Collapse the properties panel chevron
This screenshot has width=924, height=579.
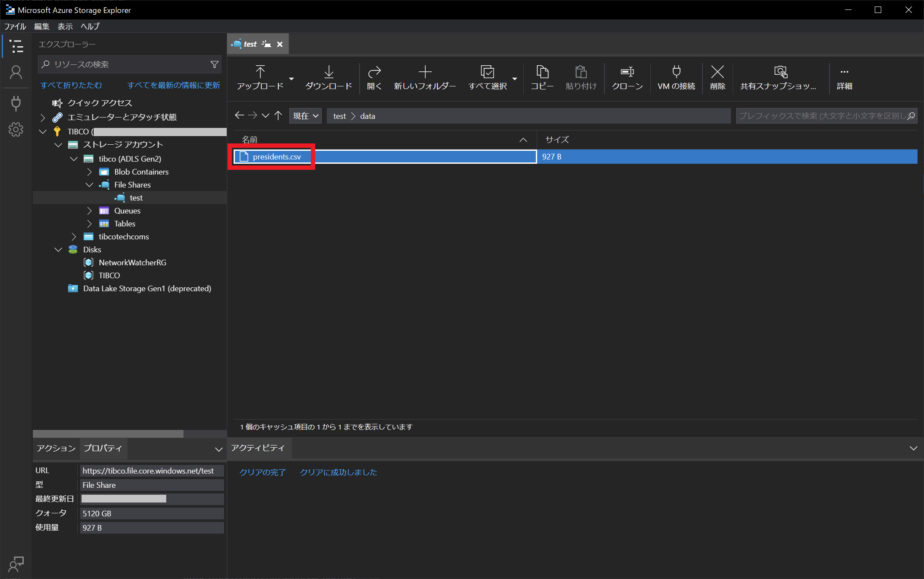[218, 449]
